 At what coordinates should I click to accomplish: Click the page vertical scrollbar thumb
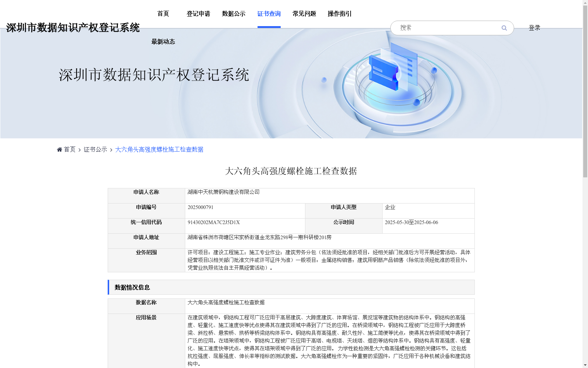click(585, 91)
